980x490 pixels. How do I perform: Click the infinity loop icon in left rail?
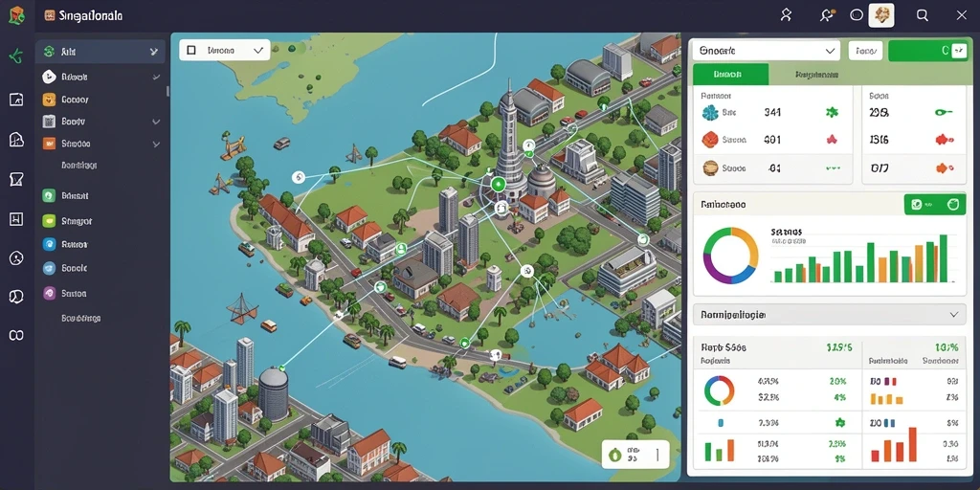(16, 336)
